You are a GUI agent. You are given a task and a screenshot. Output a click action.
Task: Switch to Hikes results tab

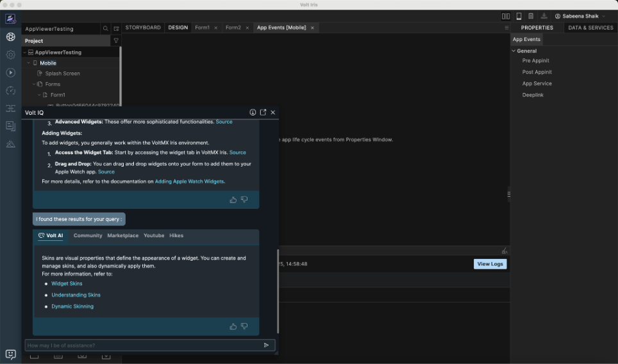(176, 236)
